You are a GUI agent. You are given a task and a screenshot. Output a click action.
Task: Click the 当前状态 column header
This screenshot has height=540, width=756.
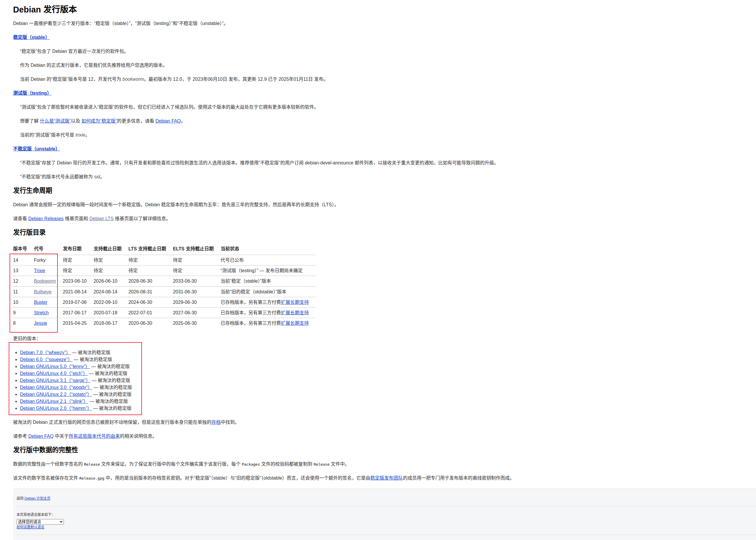(230, 249)
